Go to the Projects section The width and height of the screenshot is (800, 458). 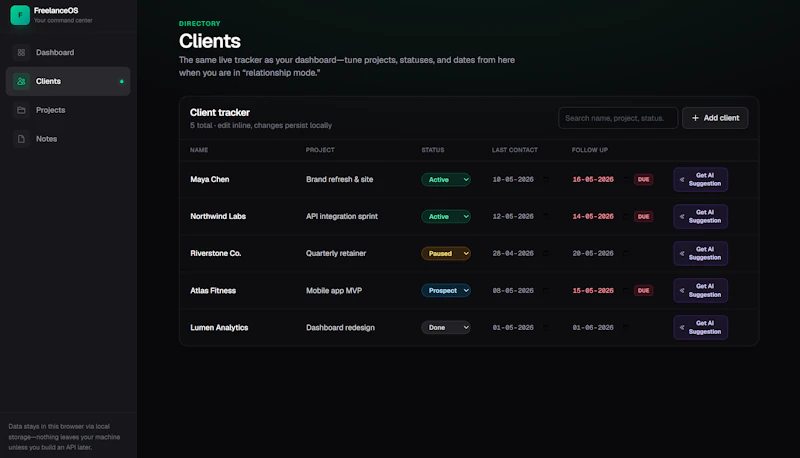68,110
